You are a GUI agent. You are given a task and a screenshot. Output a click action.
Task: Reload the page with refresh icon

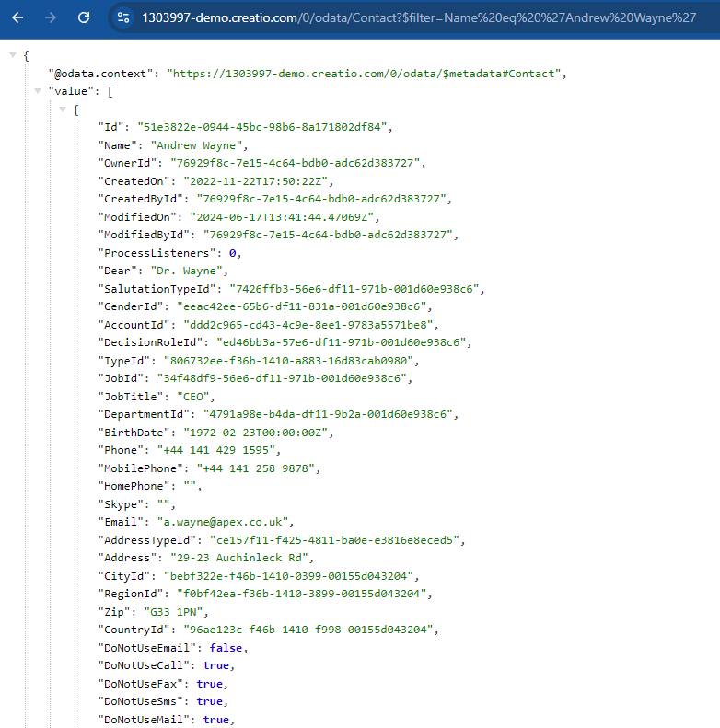click(84, 17)
